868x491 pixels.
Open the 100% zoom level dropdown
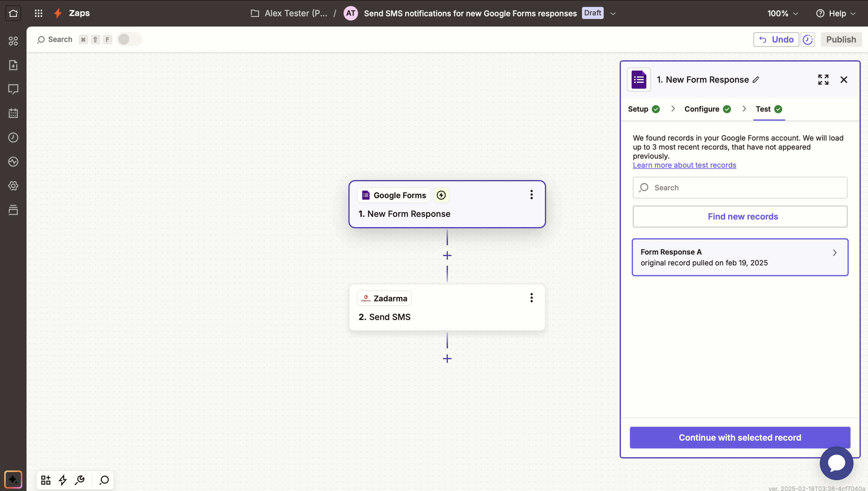[782, 14]
